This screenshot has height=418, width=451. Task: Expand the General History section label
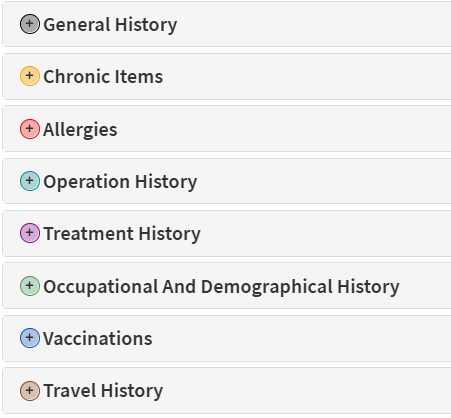click(x=110, y=25)
